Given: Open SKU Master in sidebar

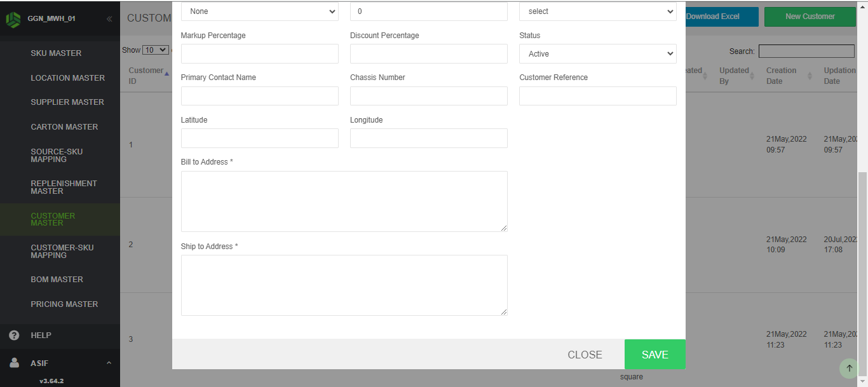Looking at the screenshot, I should [56, 53].
